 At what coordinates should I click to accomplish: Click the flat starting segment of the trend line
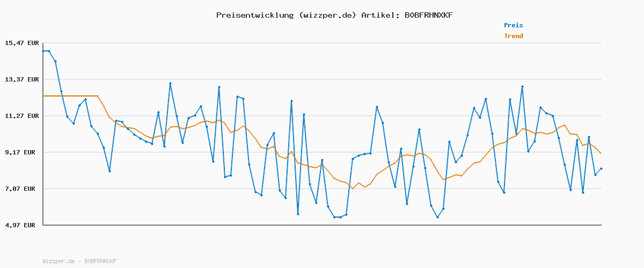[x=70, y=96]
